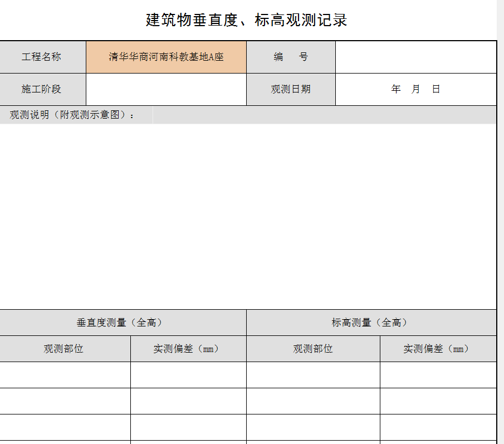Image resolution: width=504 pixels, height=444 pixels.
Task: Click 观测部位 header under 标高测量
Action: (x=313, y=349)
